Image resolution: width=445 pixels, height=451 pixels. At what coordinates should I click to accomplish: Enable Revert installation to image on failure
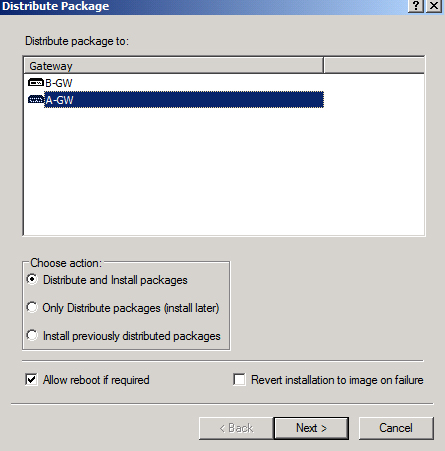239,379
